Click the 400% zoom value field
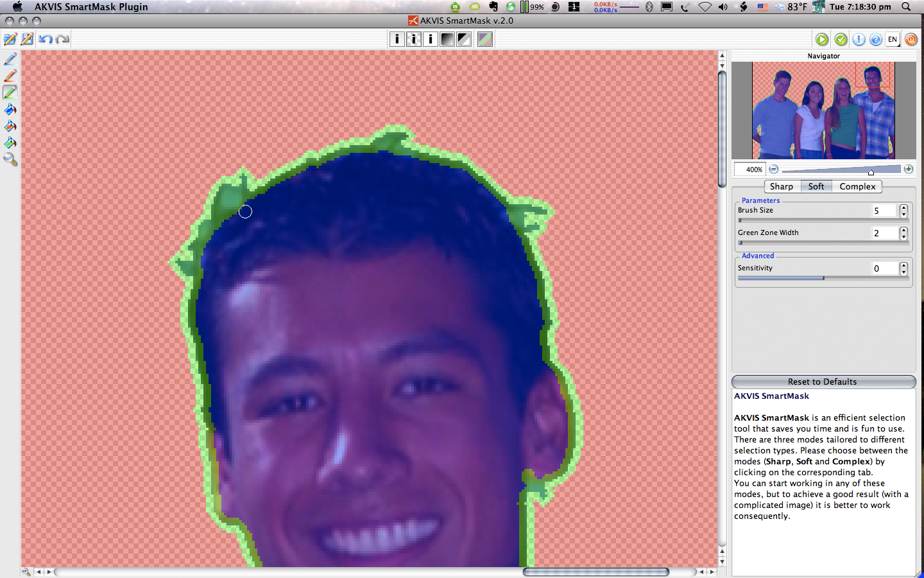Image resolution: width=924 pixels, height=578 pixels. 749,170
